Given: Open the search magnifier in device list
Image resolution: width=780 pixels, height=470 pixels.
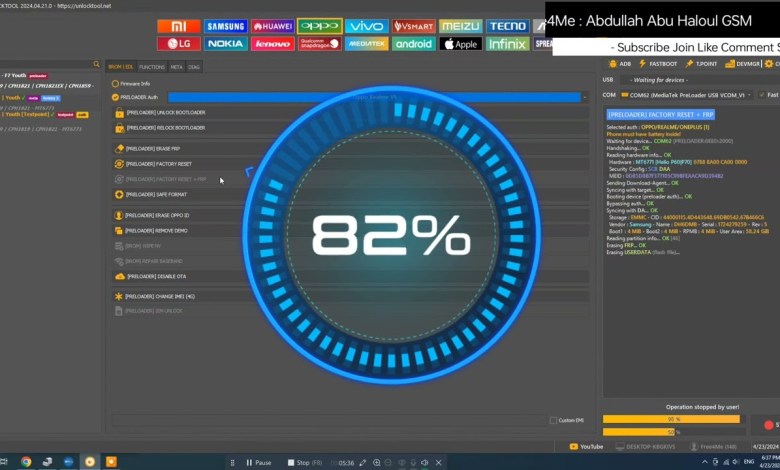Looking at the screenshot, I should pos(95,65).
